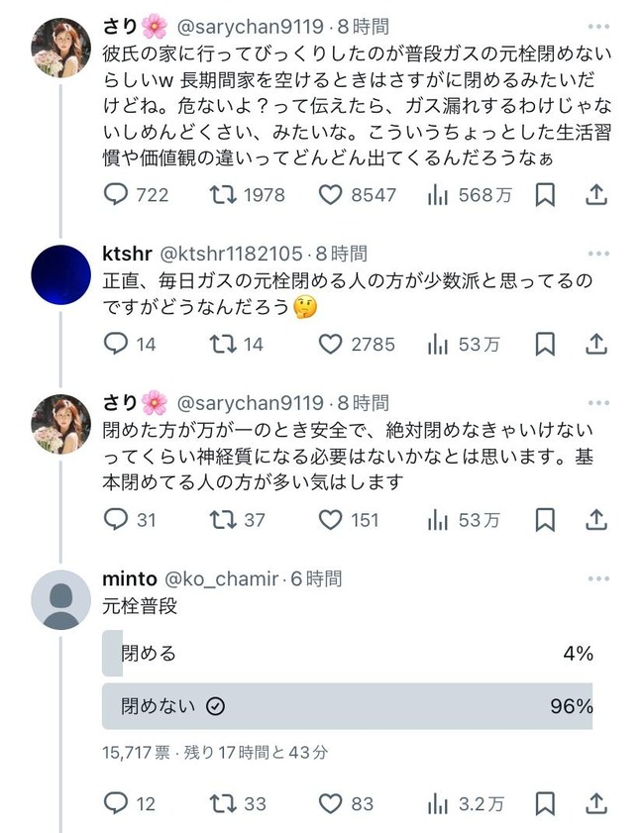644x833 pixels.
Task: Share minto's poll tweet
Action: pyautogui.click(x=595, y=803)
